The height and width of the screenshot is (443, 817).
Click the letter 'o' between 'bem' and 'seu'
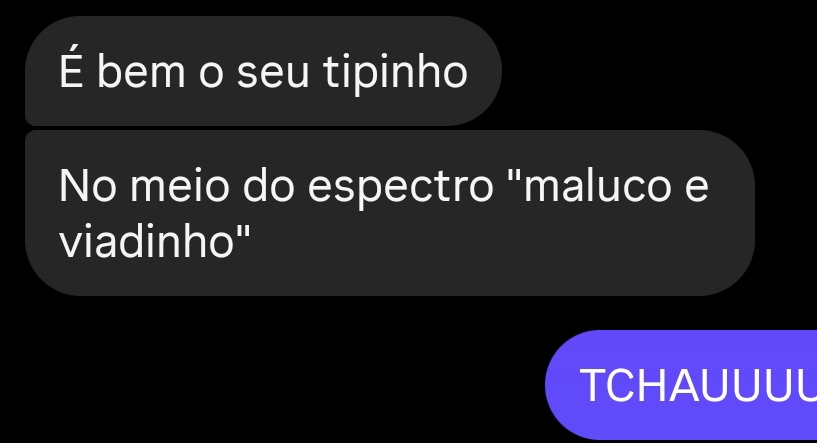click(x=211, y=74)
